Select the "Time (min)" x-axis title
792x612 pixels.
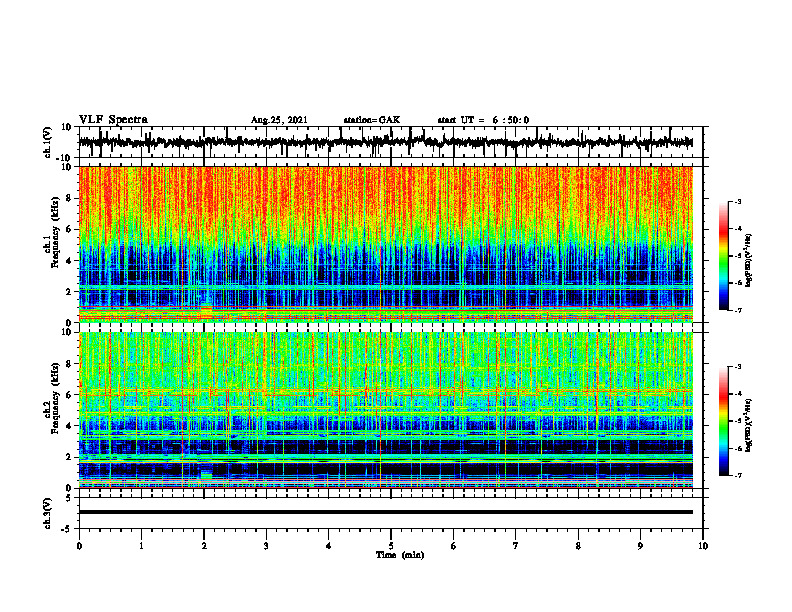[400, 555]
